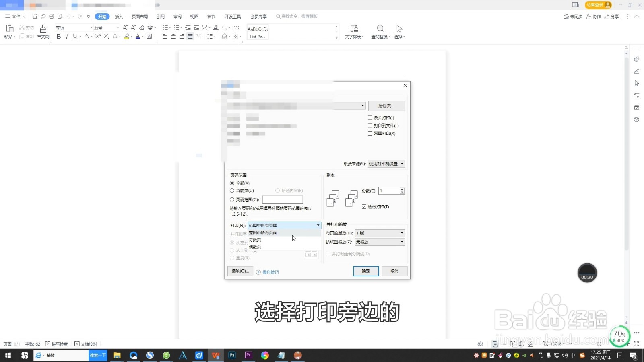Apply subscript formatting
Image resolution: width=644 pixels, height=362 pixels.
point(106,36)
